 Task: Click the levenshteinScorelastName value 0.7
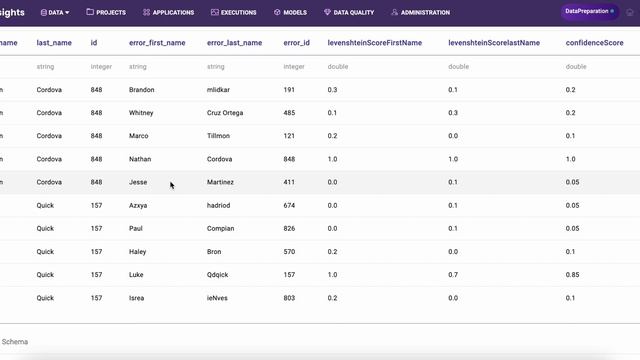[453, 275]
